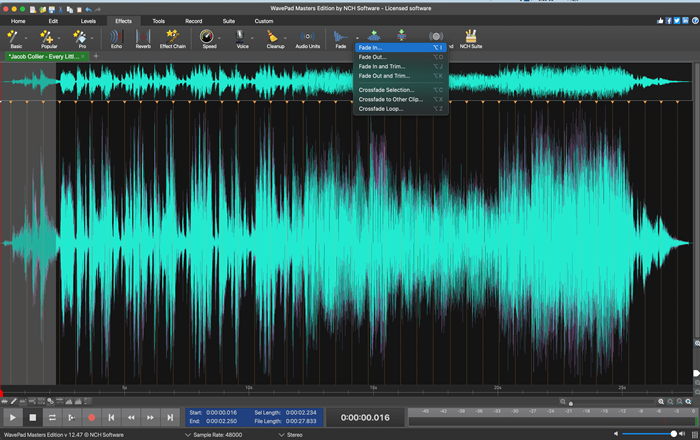Select Fade In from the menu
Screen dimensions: 700x440
coord(401,47)
